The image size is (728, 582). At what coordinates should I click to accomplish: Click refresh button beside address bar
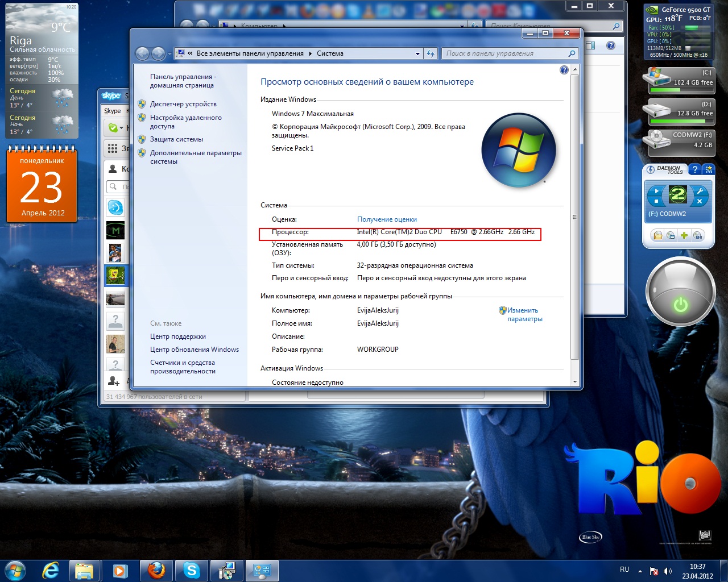(431, 53)
